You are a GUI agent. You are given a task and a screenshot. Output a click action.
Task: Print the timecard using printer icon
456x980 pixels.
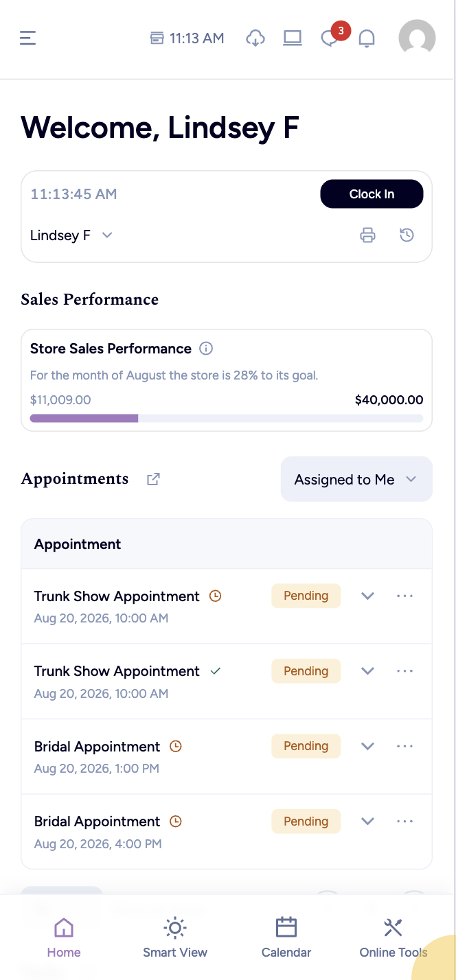[x=368, y=235]
